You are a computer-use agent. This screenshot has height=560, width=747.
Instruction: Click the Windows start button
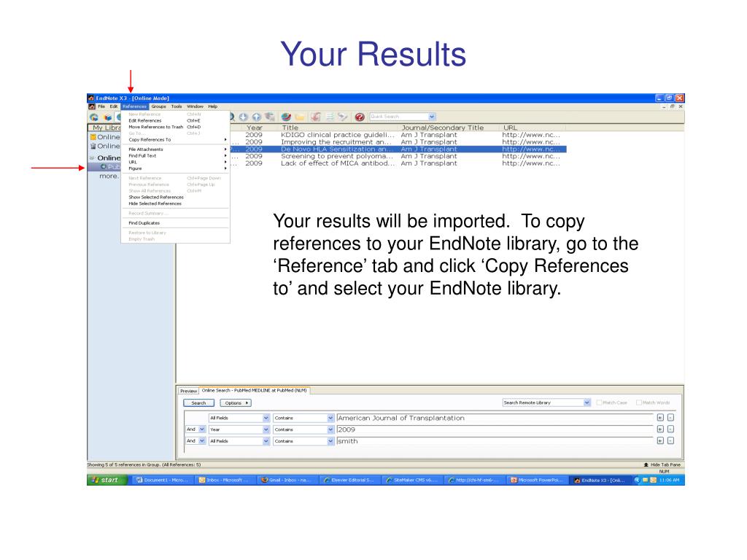pyautogui.click(x=107, y=480)
